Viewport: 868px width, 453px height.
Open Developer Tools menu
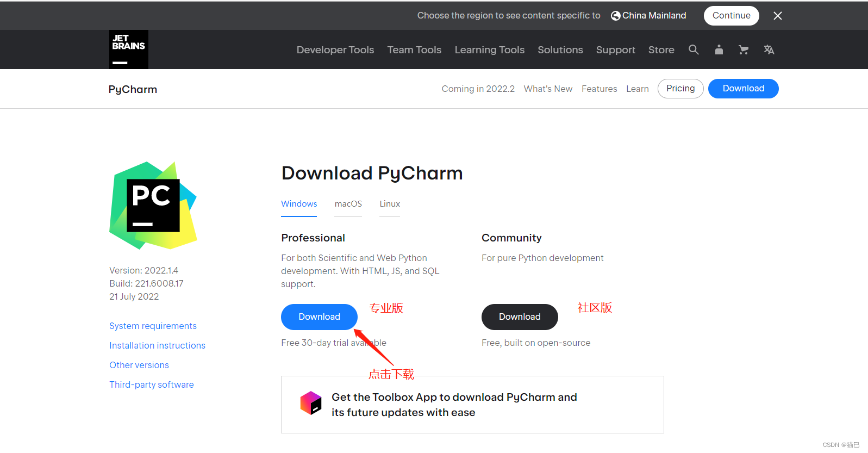[335, 49]
